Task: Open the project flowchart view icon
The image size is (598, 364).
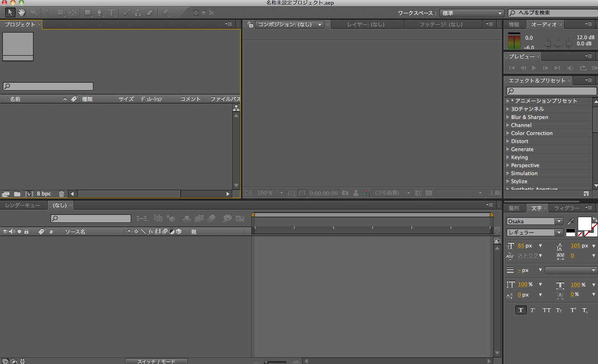Action: click(236, 108)
